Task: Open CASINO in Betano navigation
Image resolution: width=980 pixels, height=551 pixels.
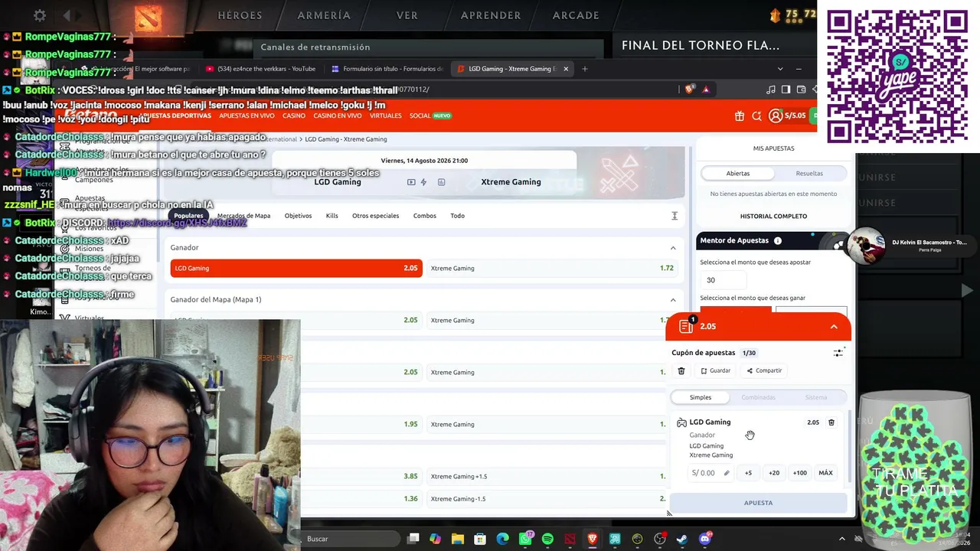Action: 294,116
